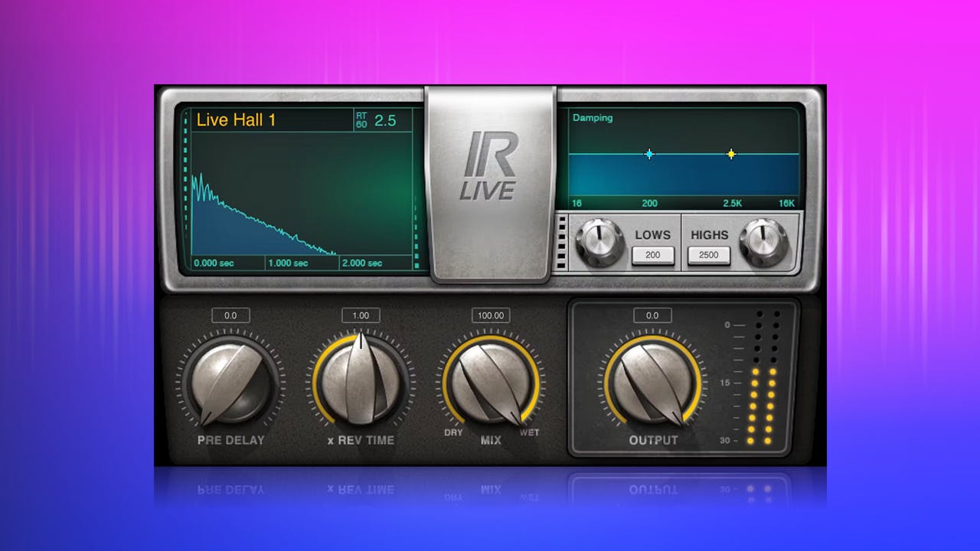The image size is (980, 551).
Task: Click the impulse response waveform display
Action: (x=299, y=199)
